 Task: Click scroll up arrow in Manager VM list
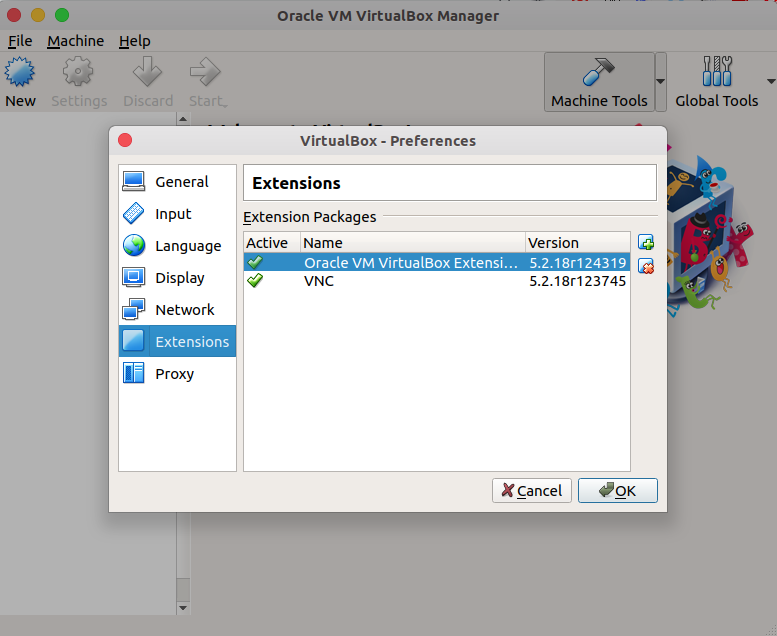click(x=183, y=119)
